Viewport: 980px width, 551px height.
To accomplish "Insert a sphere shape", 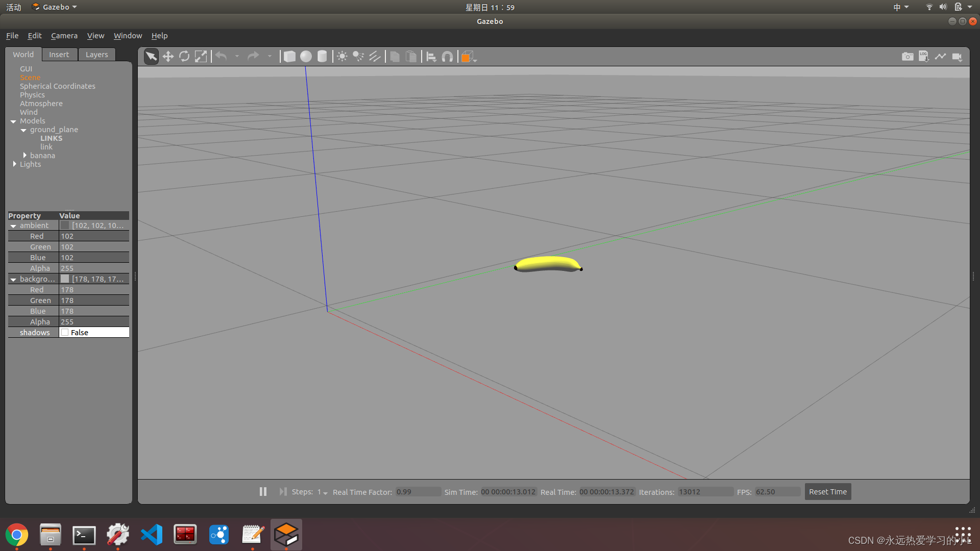I will click(306, 57).
